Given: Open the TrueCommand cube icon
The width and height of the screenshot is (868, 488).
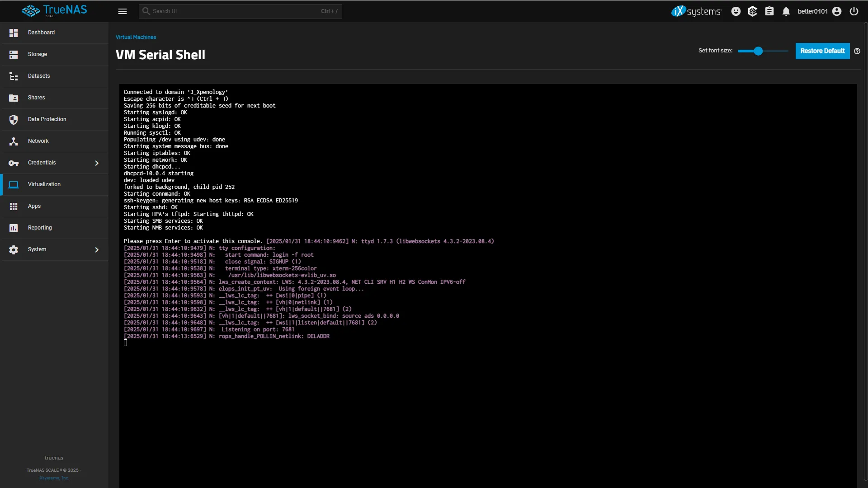Looking at the screenshot, I should point(753,11).
